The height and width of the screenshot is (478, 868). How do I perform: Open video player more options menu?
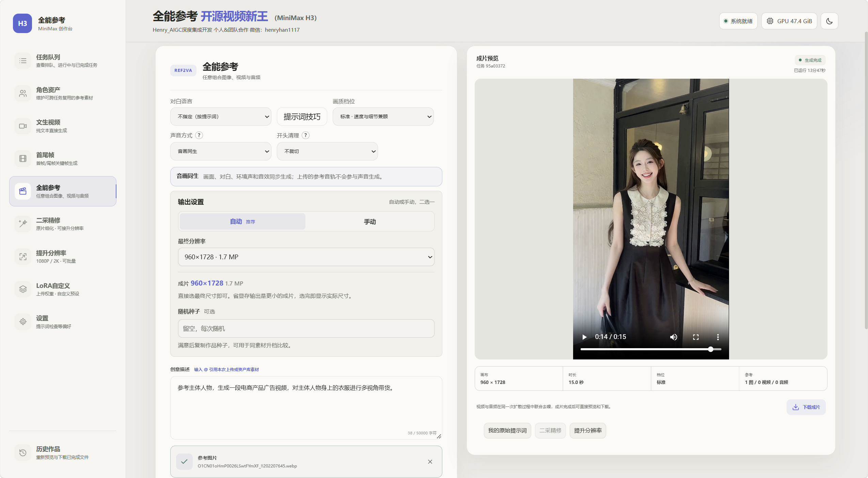pos(718,337)
